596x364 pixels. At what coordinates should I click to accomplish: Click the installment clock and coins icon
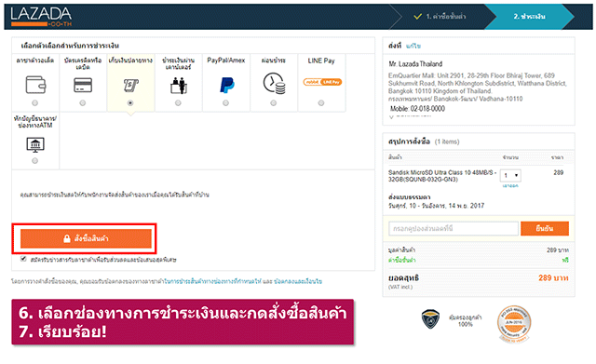pos(274,84)
